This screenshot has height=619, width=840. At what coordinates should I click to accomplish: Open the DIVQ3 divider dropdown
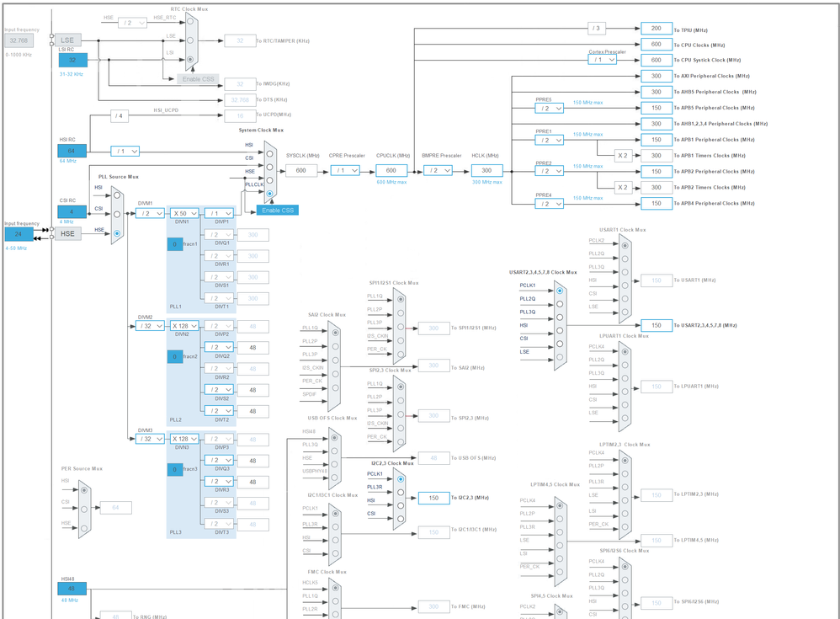pos(219,461)
